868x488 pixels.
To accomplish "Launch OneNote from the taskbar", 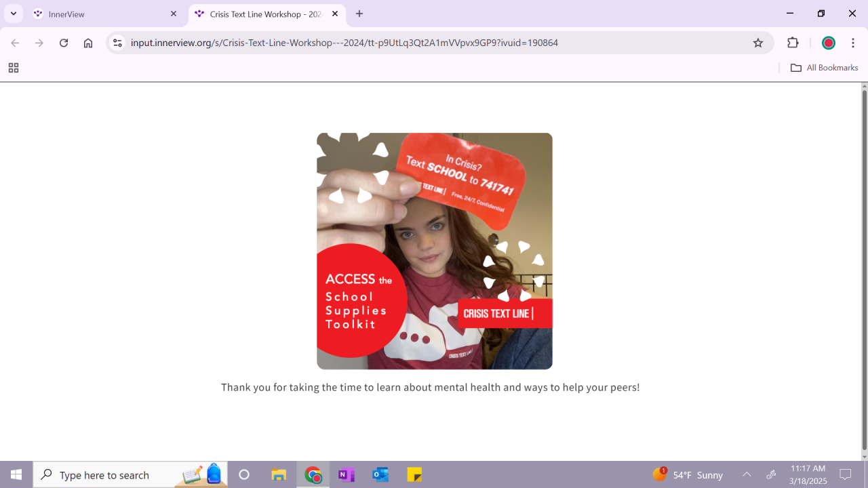I will coord(347,474).
